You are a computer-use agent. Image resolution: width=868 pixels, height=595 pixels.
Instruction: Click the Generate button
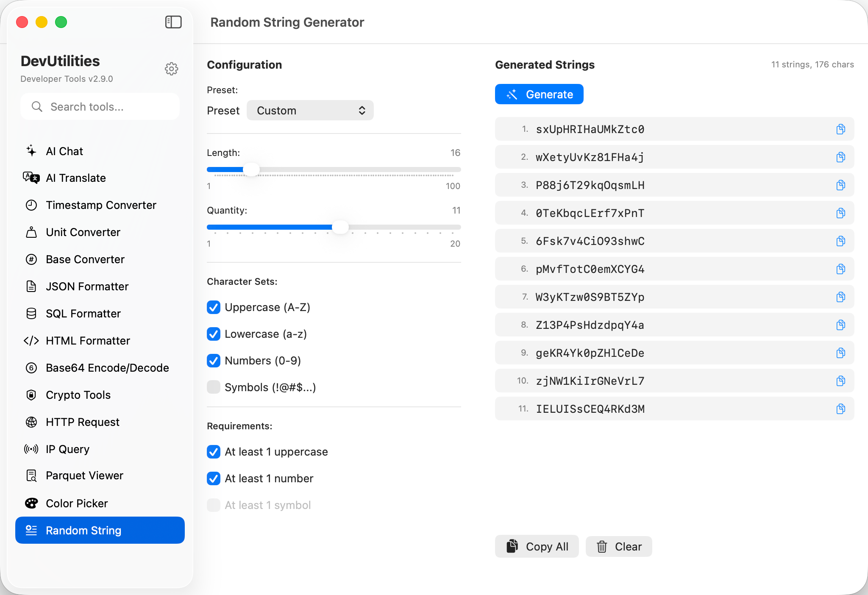[539, 94]
